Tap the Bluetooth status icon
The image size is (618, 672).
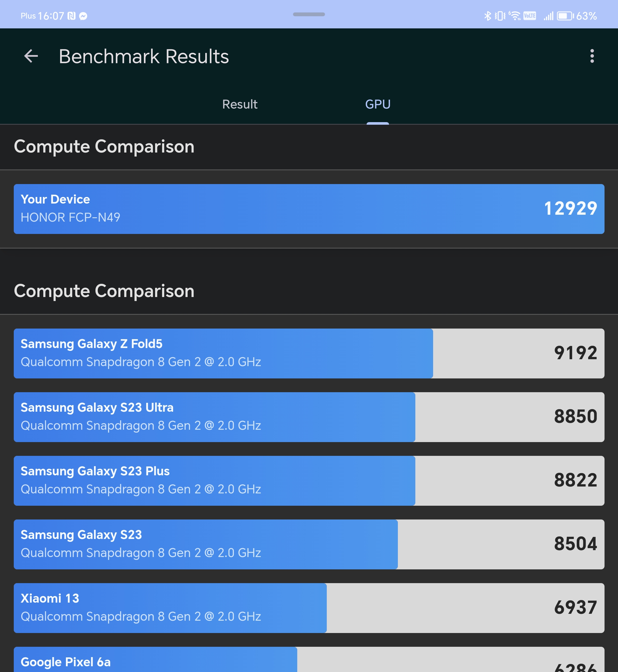(488, 16)
